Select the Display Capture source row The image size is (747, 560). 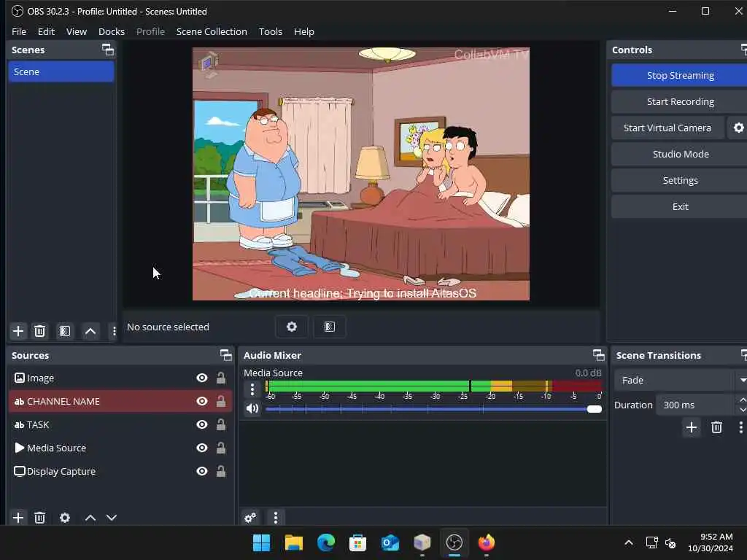point(120,471)
